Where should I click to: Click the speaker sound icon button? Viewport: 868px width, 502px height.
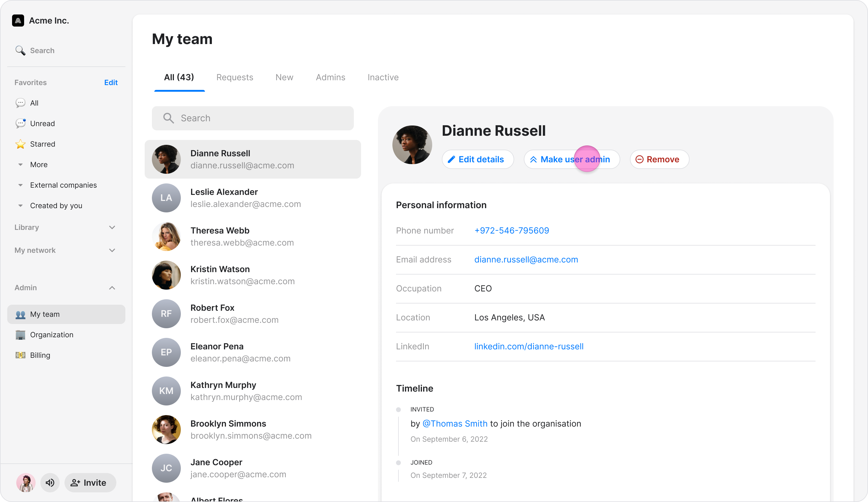pos(50,483)
